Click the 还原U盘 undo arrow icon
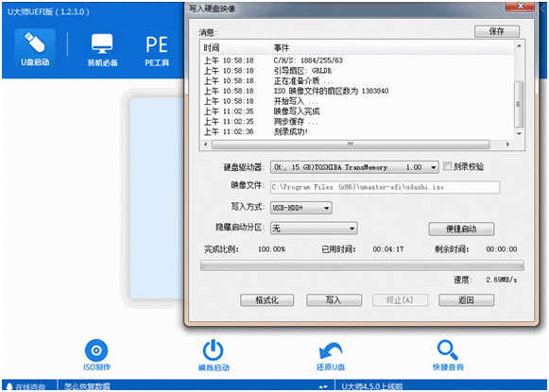This screenshot has width=549, height=392. click(330, 355)
